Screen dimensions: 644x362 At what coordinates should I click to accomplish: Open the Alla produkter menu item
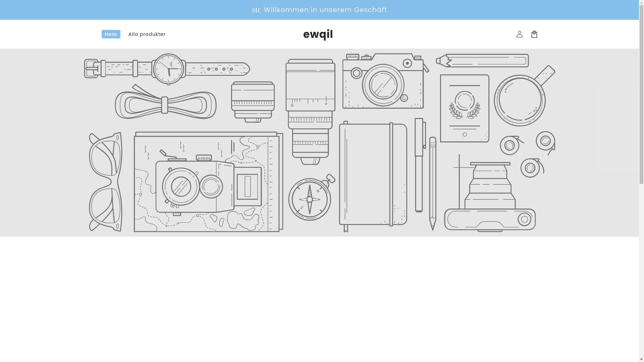147,34
